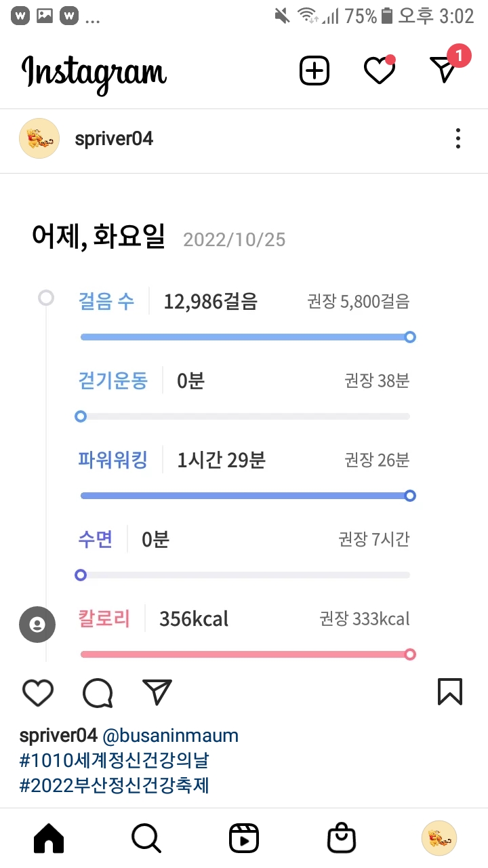Viewport: 488px width, 868px height.
Task: Tap spriver04 username in post header
Action: pyautogui.click(x=114, y=139)
